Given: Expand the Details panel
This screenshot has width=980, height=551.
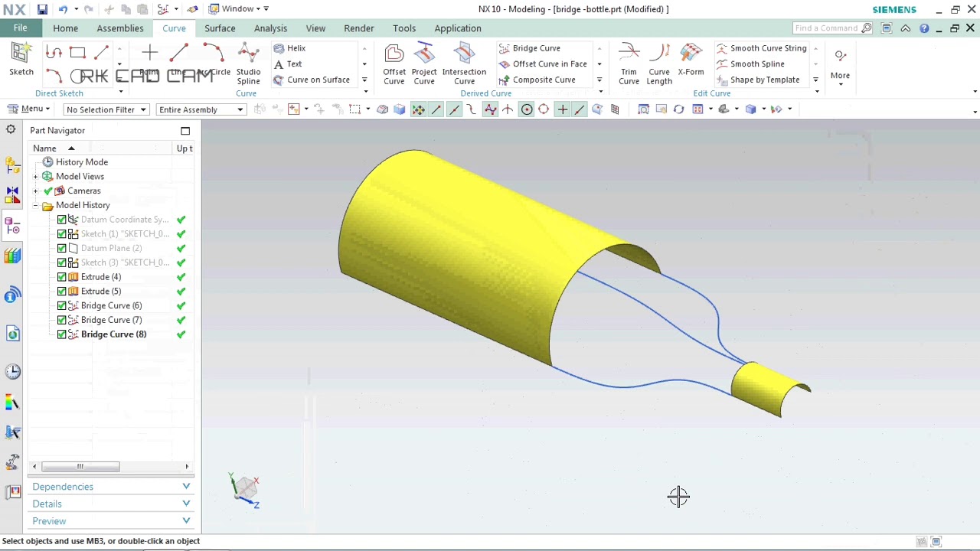Looking at the screenshot, I should (111, 504).
